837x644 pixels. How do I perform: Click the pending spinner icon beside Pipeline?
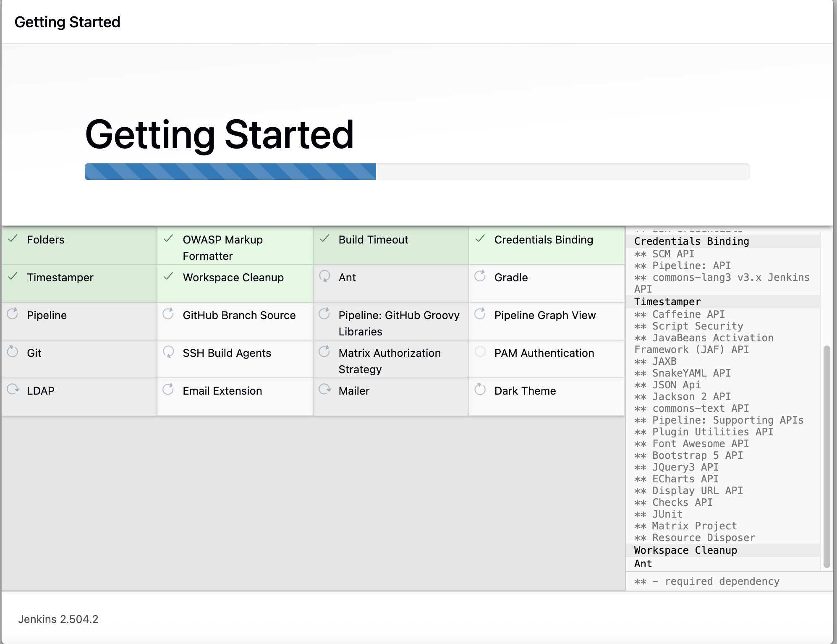pyautogui.click(x=13, y=314)
